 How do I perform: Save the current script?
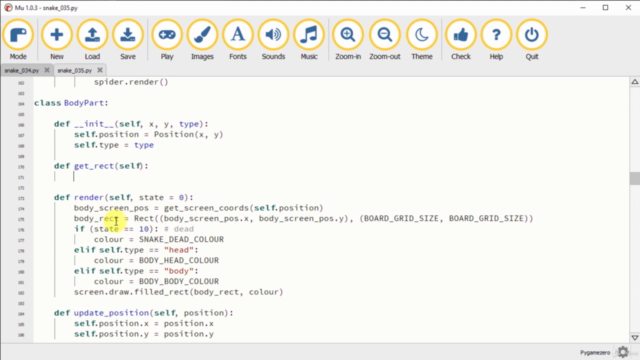[x=128, y=40]
